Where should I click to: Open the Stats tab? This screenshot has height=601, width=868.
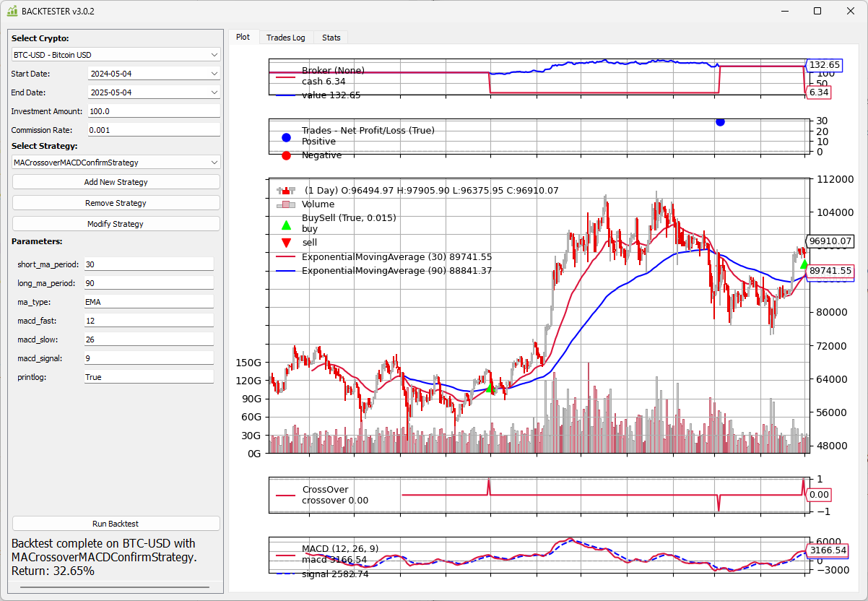(331, 38)
